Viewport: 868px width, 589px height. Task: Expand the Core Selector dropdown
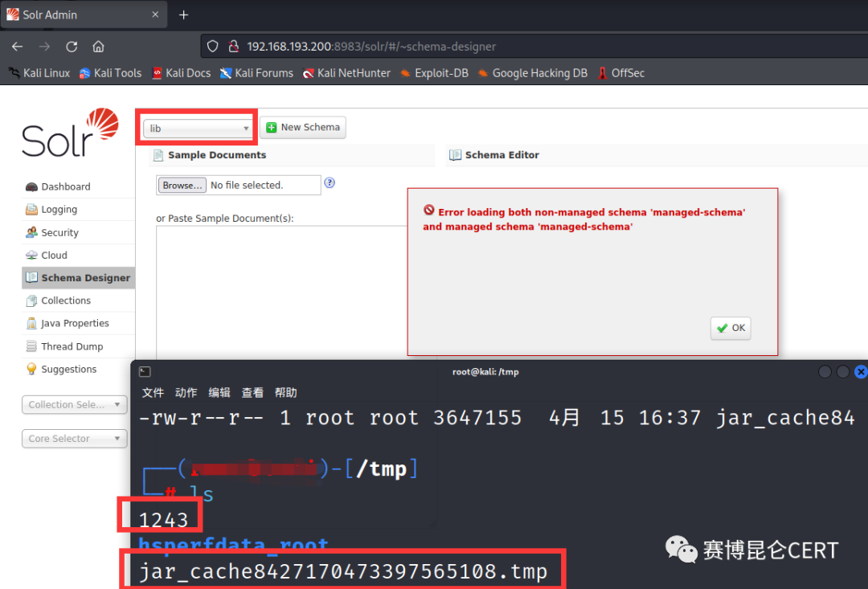pyautogui.click(x=75, y=439)
